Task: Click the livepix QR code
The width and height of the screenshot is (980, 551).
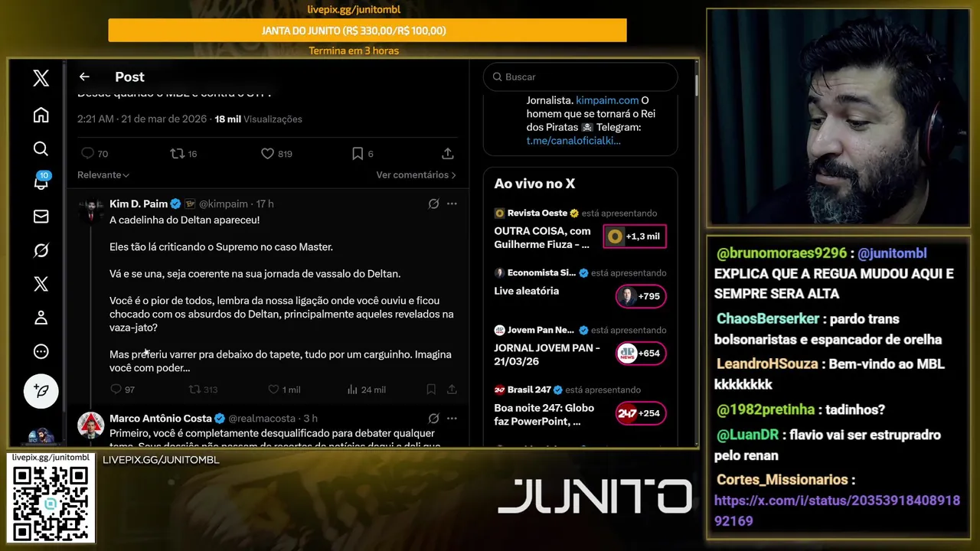Action: (x=51, y=502)
